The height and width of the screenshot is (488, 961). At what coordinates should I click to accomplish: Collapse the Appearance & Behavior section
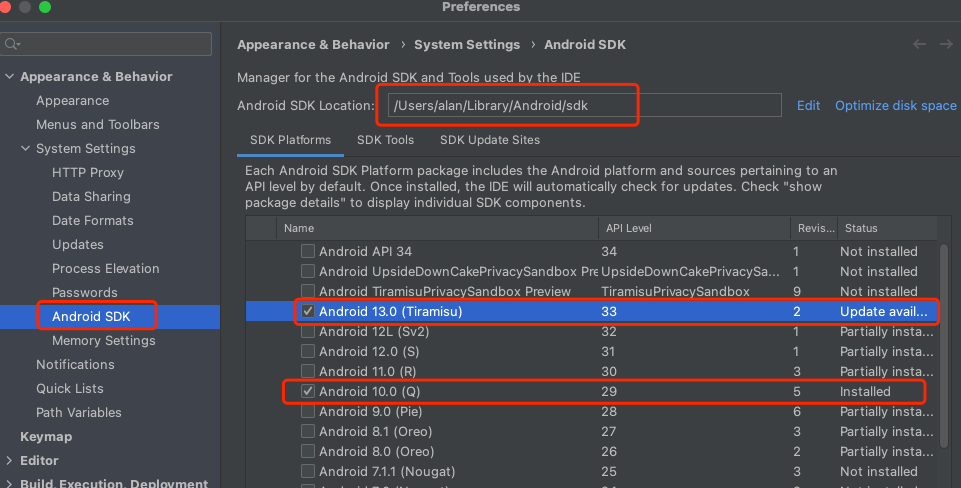click(x=10, y=77)
